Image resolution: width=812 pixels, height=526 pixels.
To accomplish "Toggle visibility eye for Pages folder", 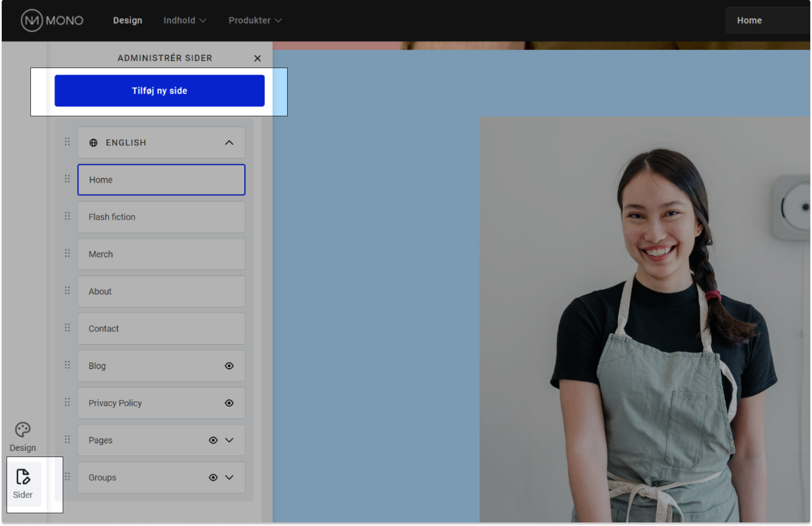I will [213, 440].
